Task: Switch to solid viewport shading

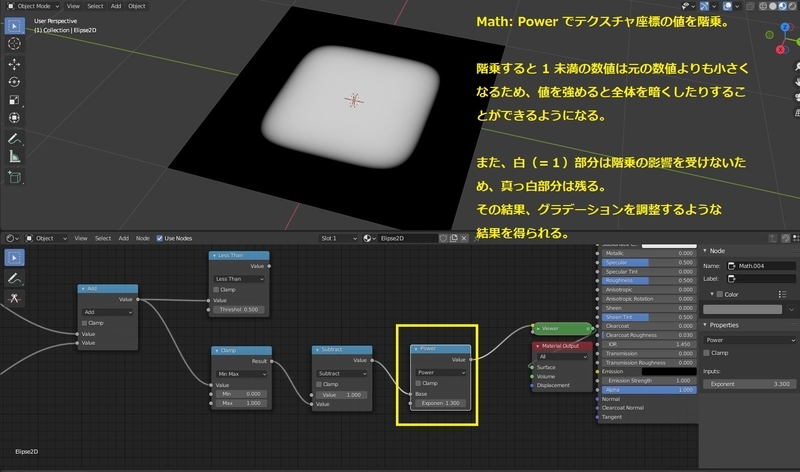Action: pyautogui.click(x=773, y=6)
